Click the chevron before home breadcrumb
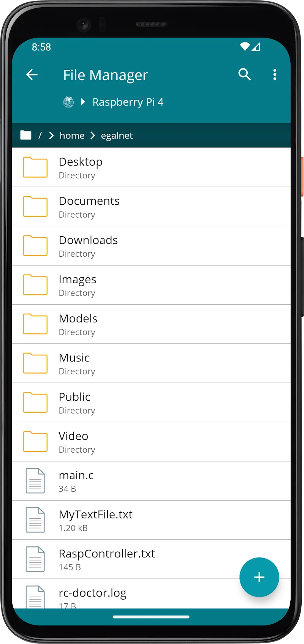This screenshot has height=644, width=304. tap(51, 136)
